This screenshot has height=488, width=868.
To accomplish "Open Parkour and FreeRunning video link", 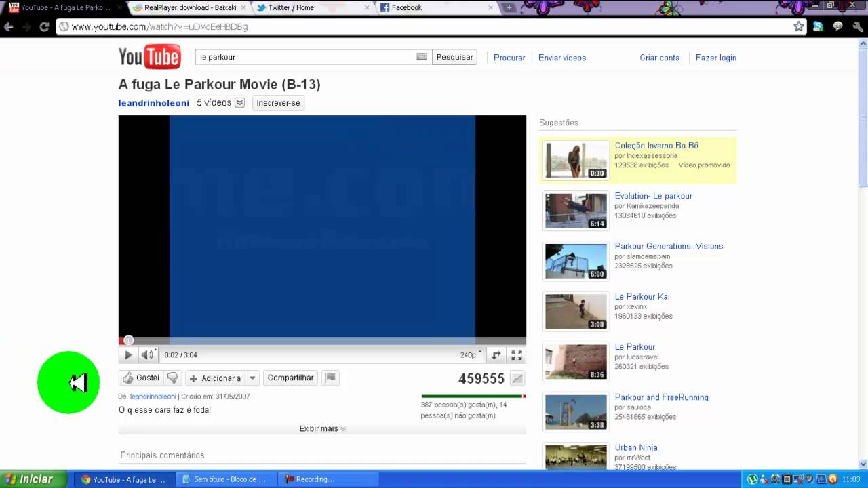I will [661, 397].
